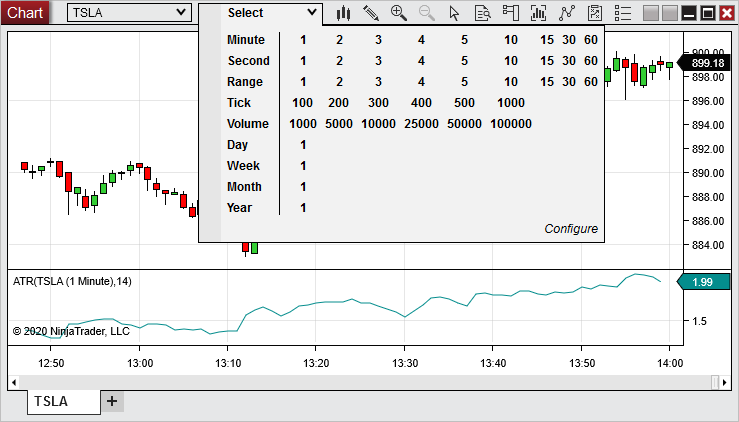
Task: Choose 5000 Volume interval
Action: click(x=339, y=124)
